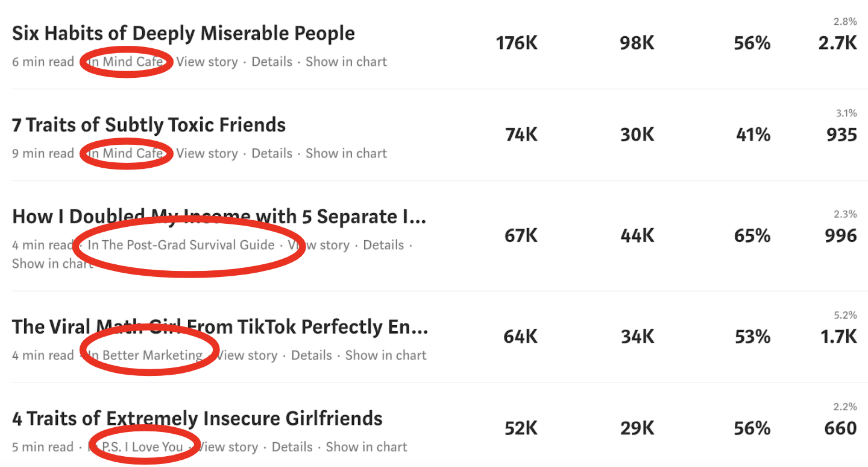The image size is (868, 467).
Task: View story for Subtly Toxic Friends
Action: (x=207, y=153)
